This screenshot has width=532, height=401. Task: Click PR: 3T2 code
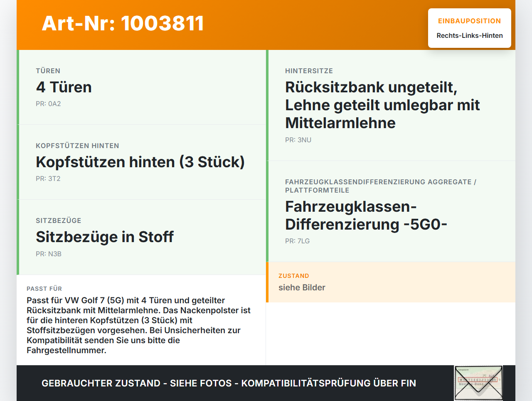coord(48,179)
